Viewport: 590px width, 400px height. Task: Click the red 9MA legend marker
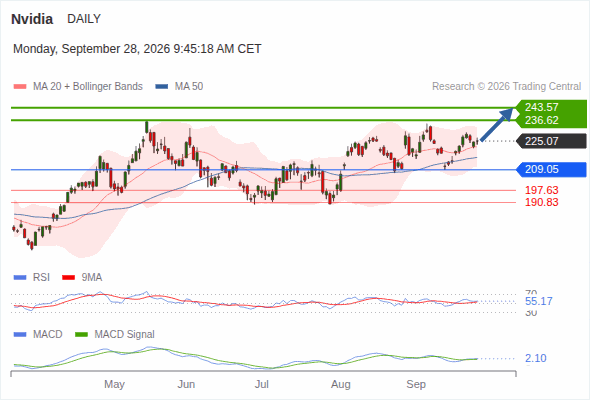click(x=68, y=278)
